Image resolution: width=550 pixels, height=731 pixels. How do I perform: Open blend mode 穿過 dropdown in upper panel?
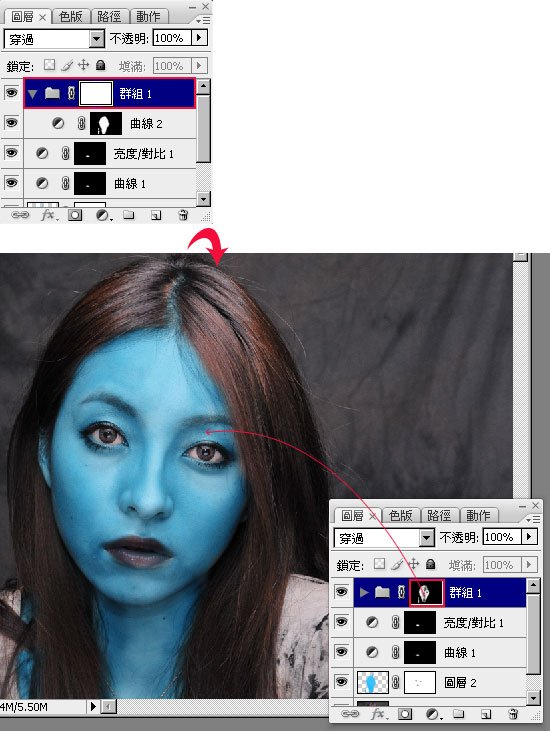click(96, 39)
